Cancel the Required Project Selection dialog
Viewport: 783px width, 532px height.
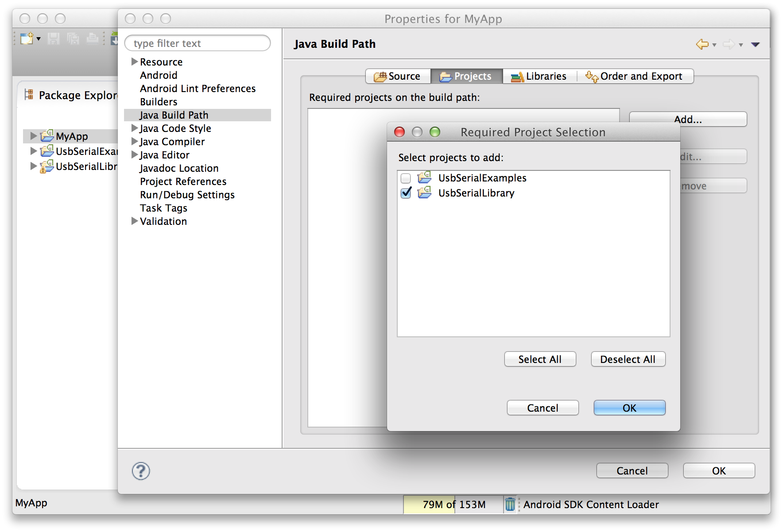(543, 408)
